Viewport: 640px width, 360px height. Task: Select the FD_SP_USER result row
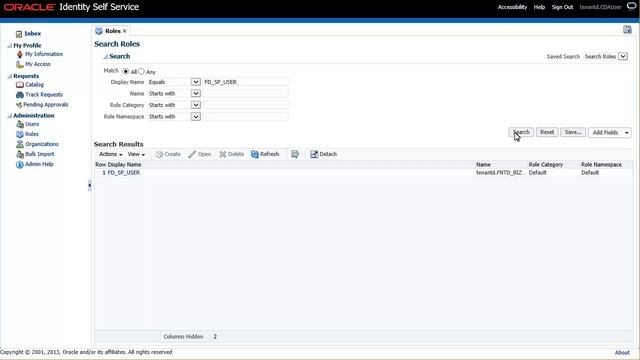coord(363,173)
